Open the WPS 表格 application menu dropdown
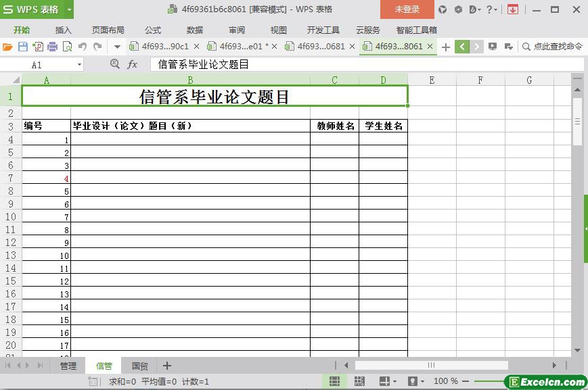This screenshot has width=588, height=390. (x=70, y=9)
